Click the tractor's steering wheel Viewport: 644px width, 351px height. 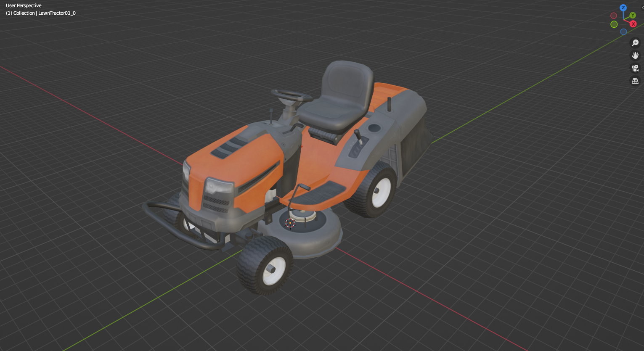tap(291, 95)
